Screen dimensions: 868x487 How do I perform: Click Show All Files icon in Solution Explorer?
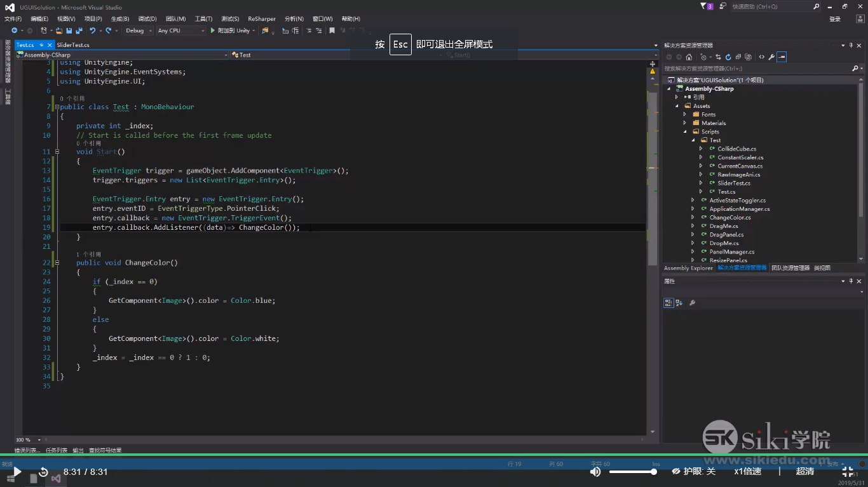748,57
